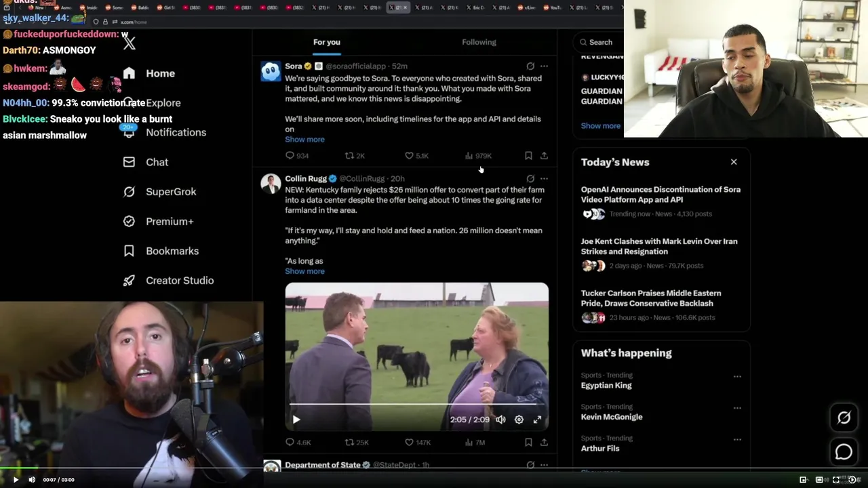Mute the outer video player volume

[32, 480]
